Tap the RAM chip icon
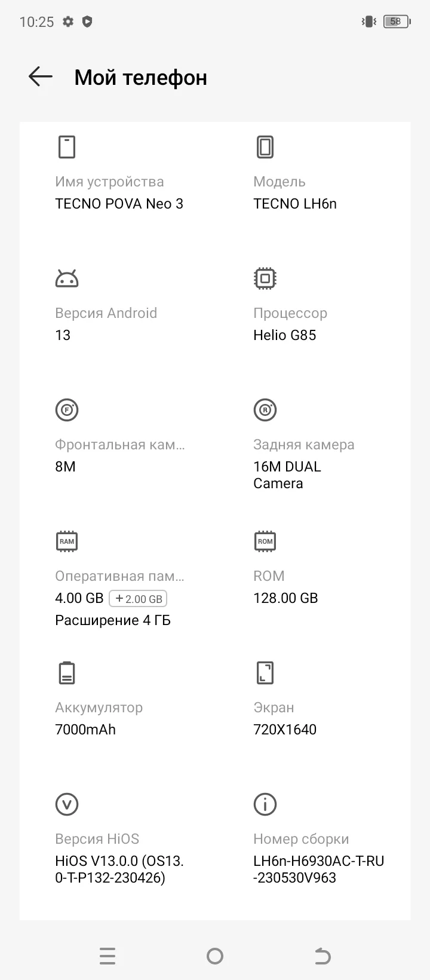This screenshot has width=430, height=980. [x=67, y=541]
